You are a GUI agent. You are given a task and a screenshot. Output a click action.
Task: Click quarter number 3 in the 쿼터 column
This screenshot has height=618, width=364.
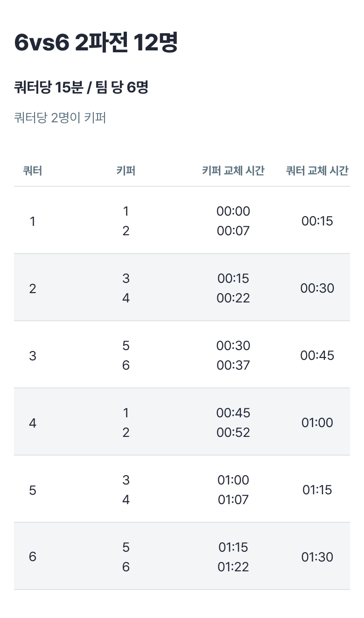[33, 356]
